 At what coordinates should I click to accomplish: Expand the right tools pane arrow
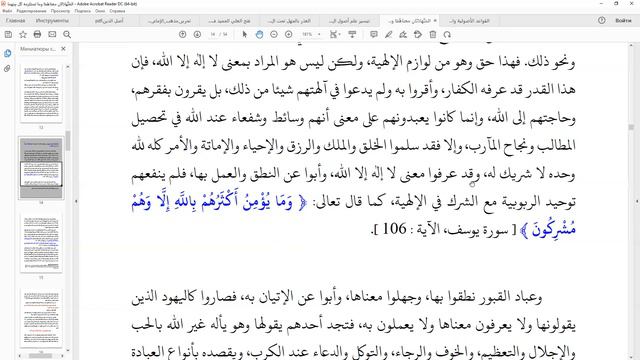tap(637, 201)
